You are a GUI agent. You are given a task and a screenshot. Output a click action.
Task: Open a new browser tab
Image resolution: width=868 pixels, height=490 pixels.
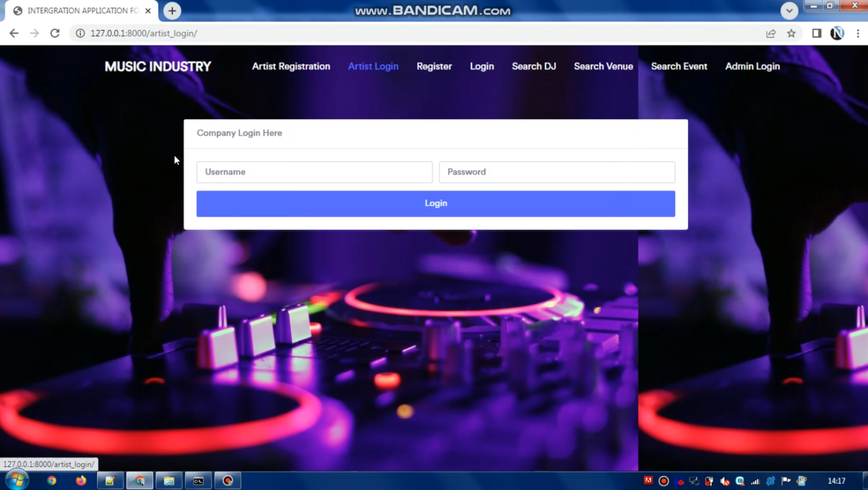(x=172, y=11)
